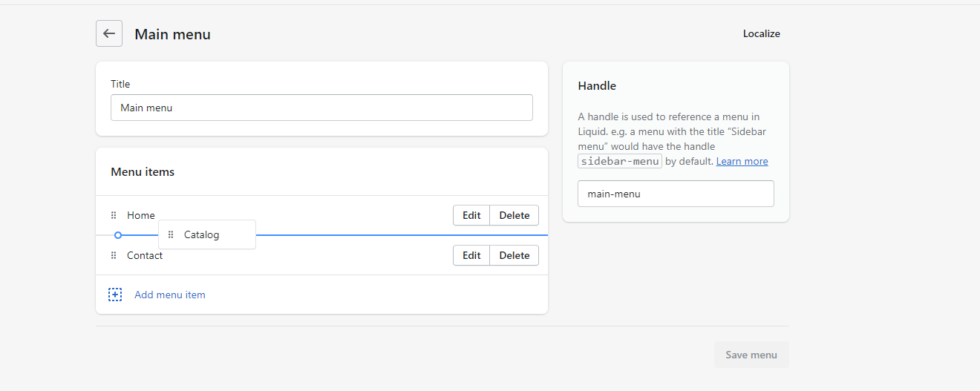Select the Home menu item label
This screenshot has width=980, height=391.
pyautogui.click(x=141, y=215)
